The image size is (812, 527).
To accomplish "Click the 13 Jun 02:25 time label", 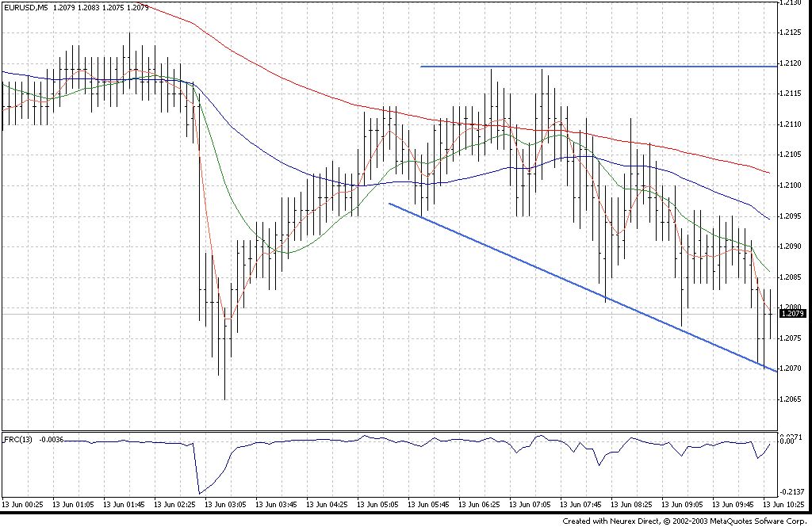I will 175,504.
